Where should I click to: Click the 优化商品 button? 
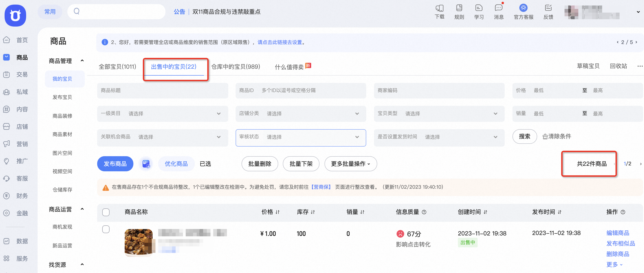[x=176, y=164]
